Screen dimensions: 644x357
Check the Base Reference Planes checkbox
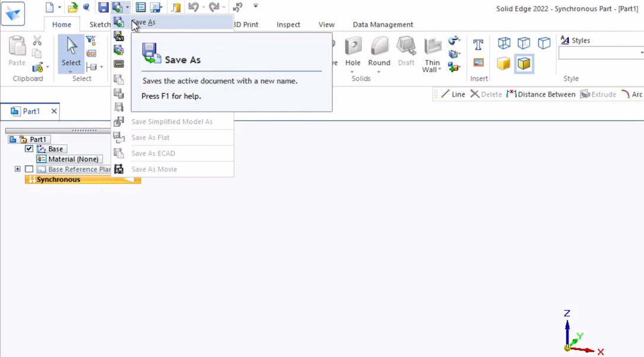(x=28, y=169)
